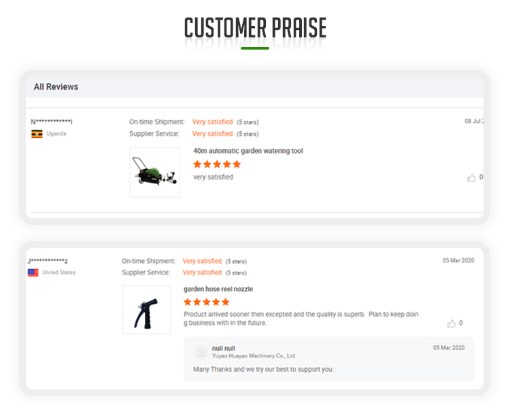Like the garden hose reel nozzle review
The width and height of the screenshot is (510, 420).
(452, 323)
